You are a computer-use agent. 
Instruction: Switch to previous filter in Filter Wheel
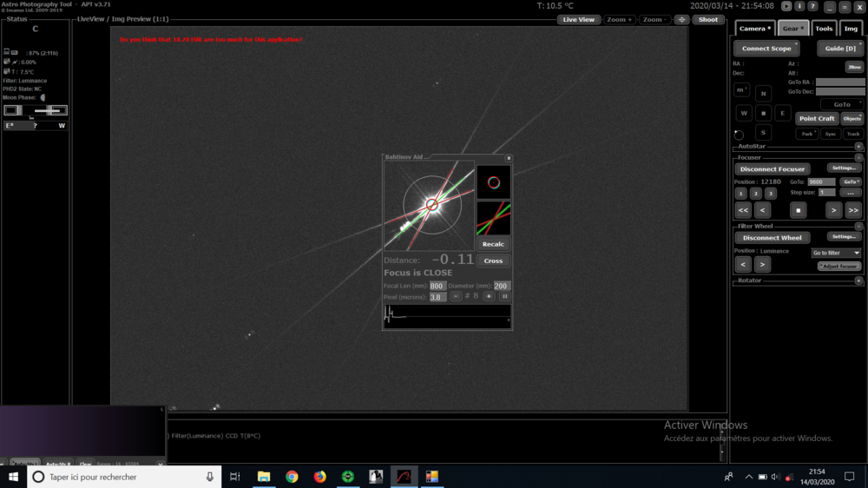coord(743,264)
